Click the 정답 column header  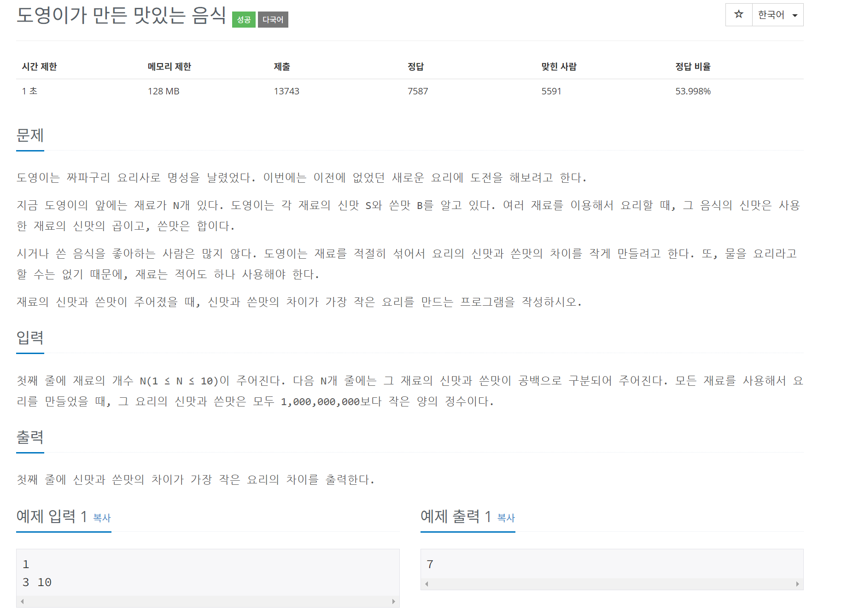[415, 66]
